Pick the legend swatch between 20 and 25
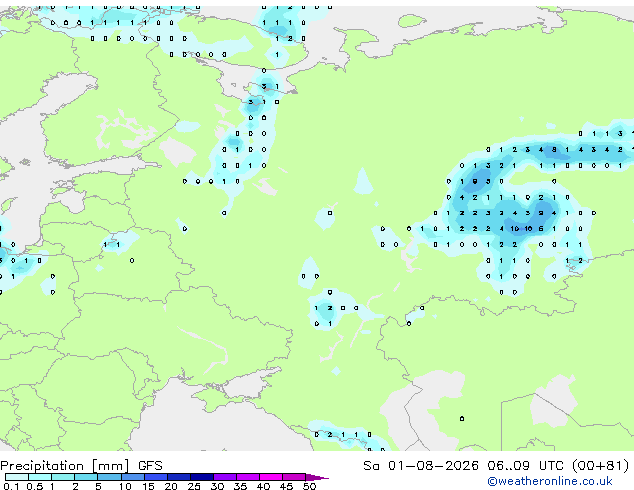This screenshot has width=634, height=490. tap(179, 477)
